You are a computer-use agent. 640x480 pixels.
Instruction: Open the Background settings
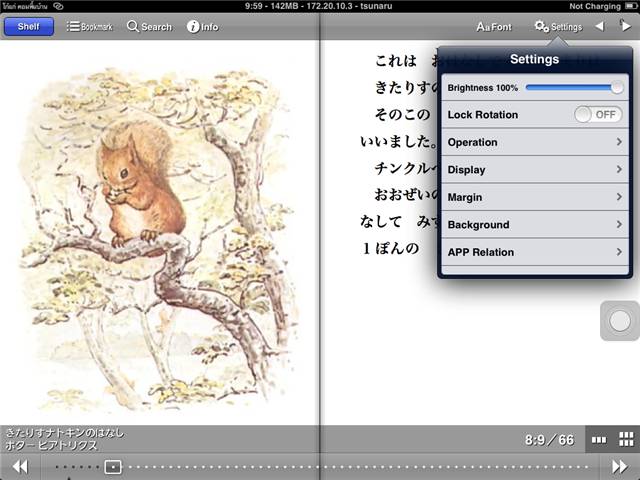[x=535, y=224]
